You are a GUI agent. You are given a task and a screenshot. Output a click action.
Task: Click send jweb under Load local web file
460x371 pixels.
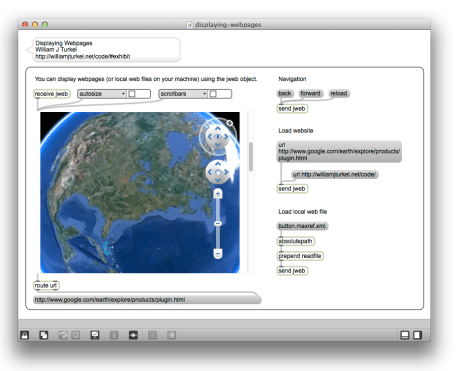pos(292,271)
